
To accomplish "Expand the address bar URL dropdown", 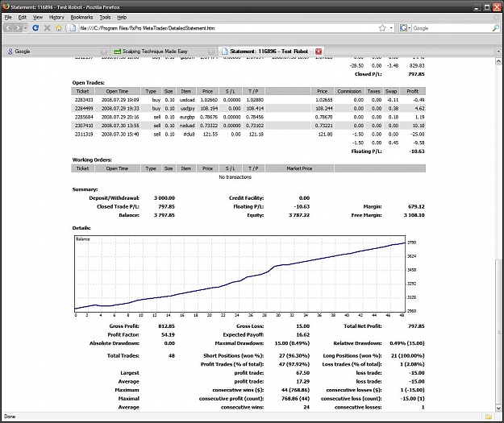I will [391, 28].
